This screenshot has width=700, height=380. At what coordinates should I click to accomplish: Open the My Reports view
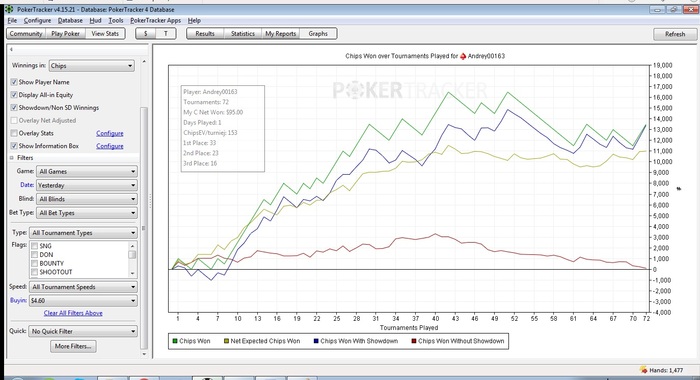tap(280, 33)
